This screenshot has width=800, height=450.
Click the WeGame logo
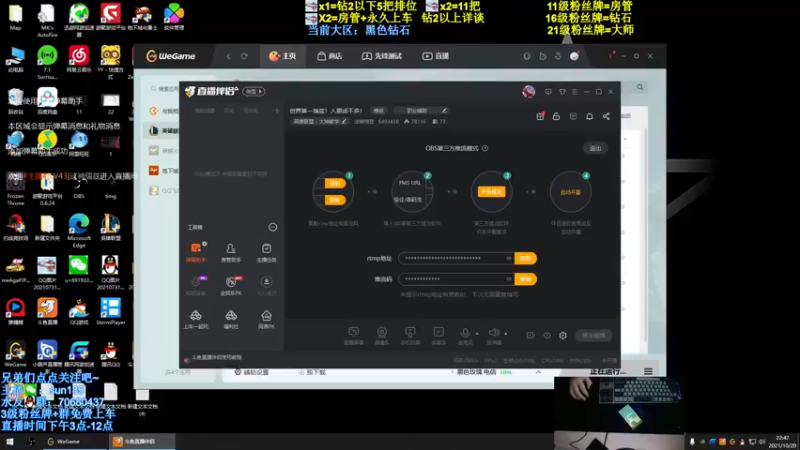(x=171, y=56)
